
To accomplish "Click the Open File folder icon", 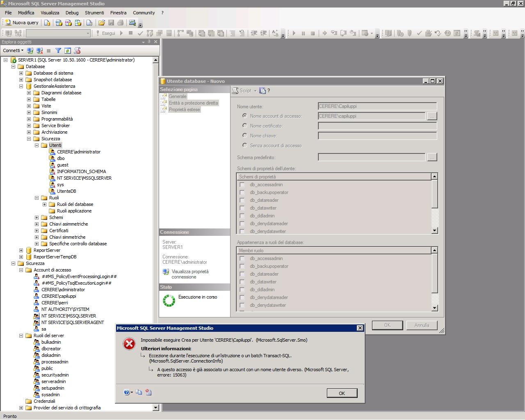I will (101, 23).
